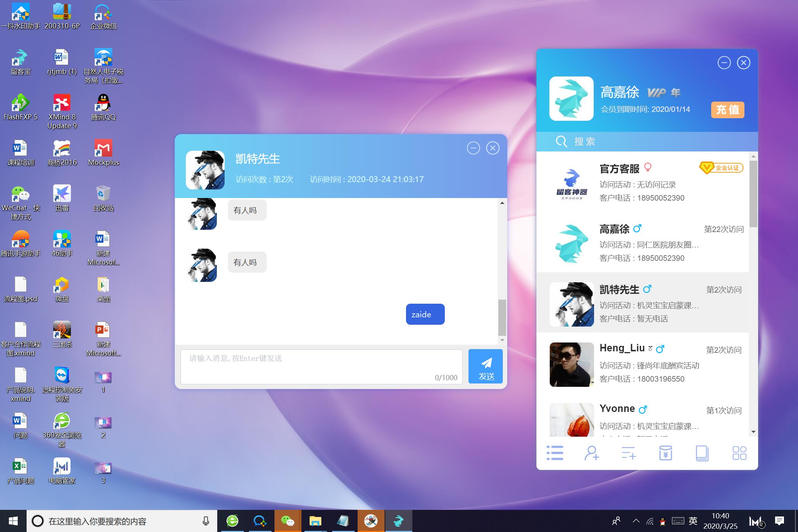Image resolution: width=798 pixels, height=532 pixels.
Task: Click the WeChat icon in the taskbar
Action: click(x=287, y=521)
